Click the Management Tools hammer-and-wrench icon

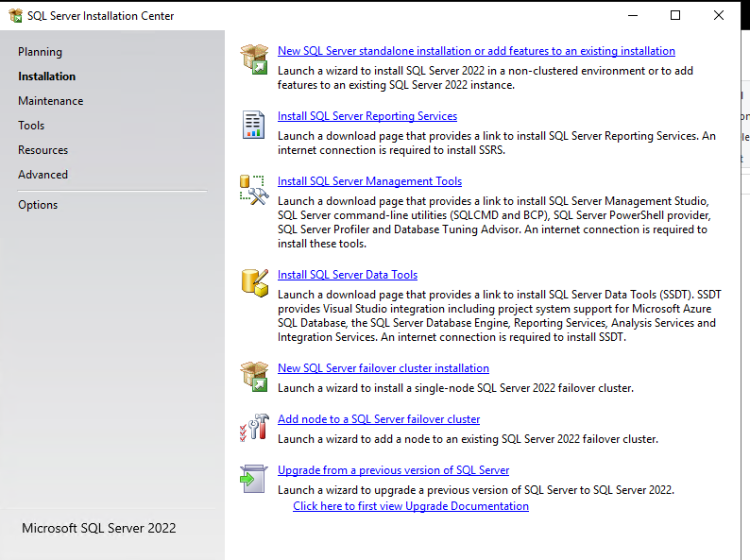(x=254, y=191)
